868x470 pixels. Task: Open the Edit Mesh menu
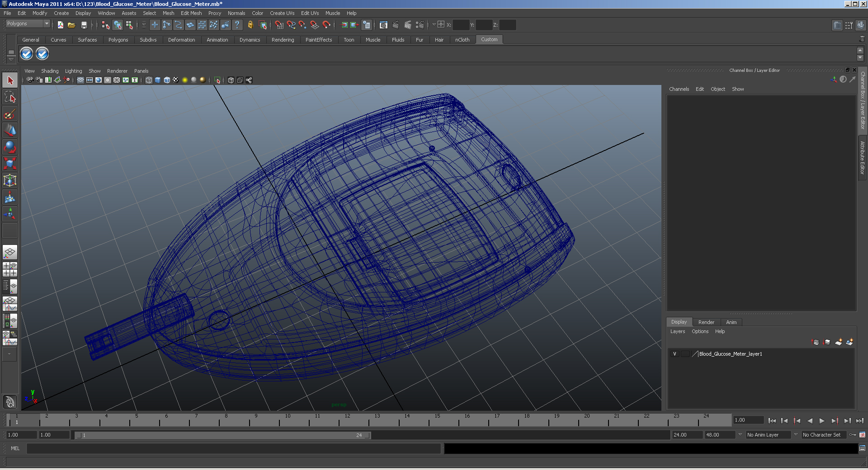(191, 13)
